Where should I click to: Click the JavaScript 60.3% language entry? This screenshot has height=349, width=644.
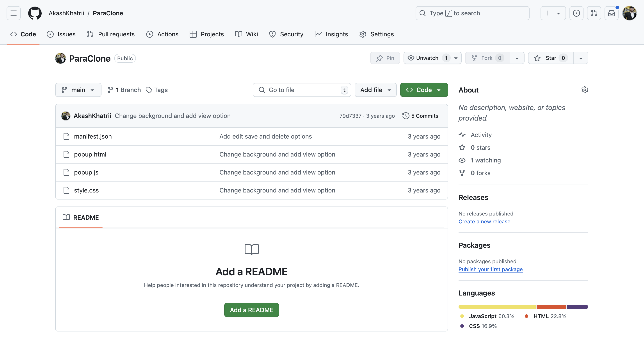tap(487, 316)
